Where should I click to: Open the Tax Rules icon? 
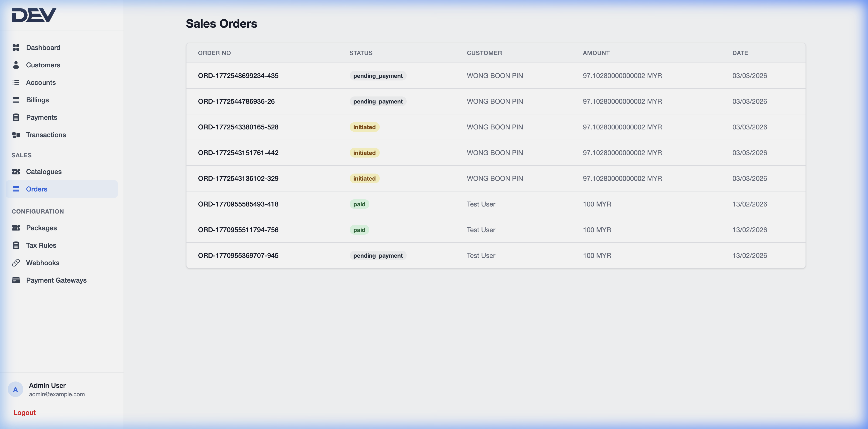[16, 245]
